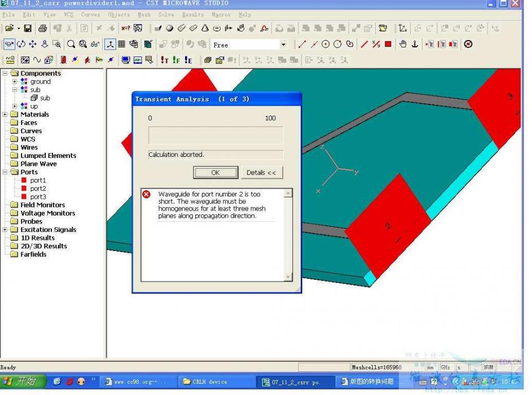The image size is (532, 395).
Task: Open the File menu
Action: click(8, 15)
